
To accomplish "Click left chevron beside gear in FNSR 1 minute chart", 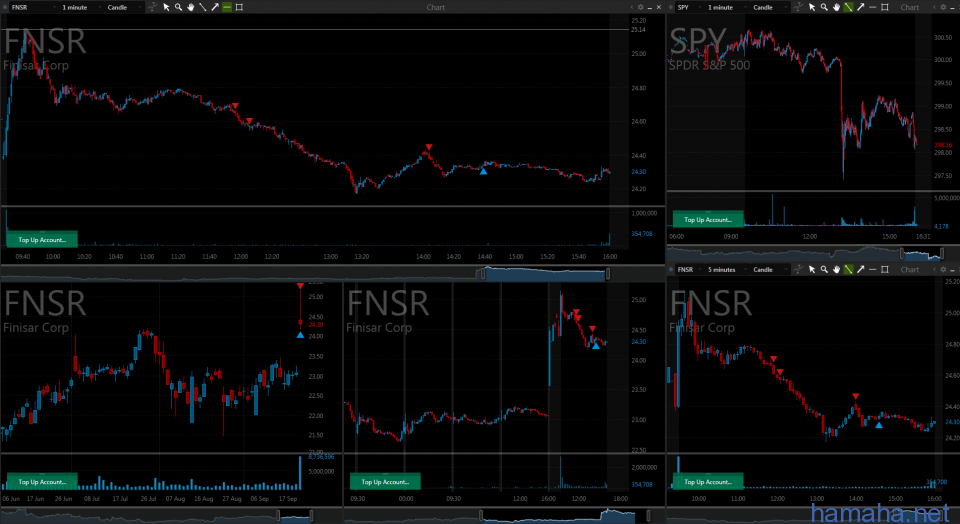I will [x=632, y=7].
